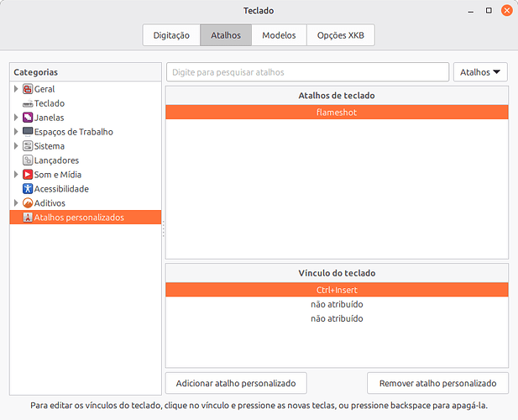
Task: Click Adicionar atalho personalizado button
Action: (236, 383)
